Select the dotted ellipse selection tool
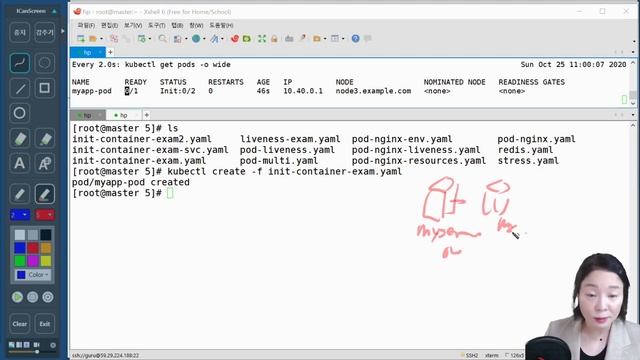The image size is (640, 360). coord(44,63)
